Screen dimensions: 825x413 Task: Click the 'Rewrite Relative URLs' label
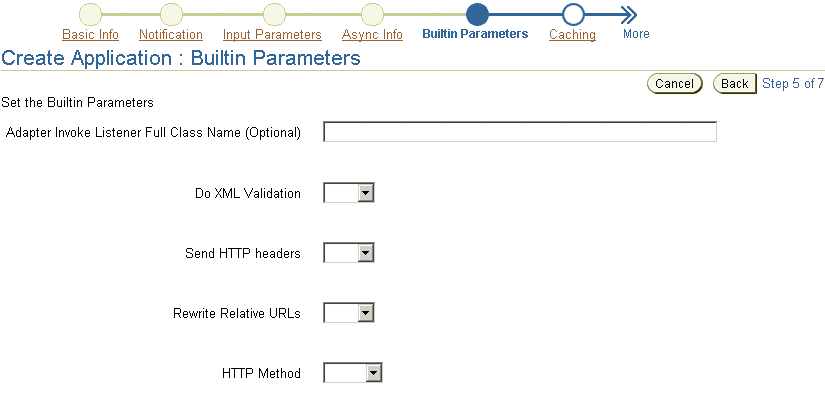tap(237, 314)
